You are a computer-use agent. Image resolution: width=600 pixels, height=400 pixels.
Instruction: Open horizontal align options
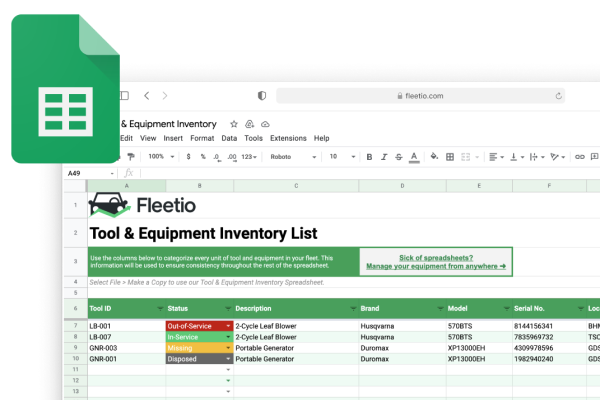496,157
